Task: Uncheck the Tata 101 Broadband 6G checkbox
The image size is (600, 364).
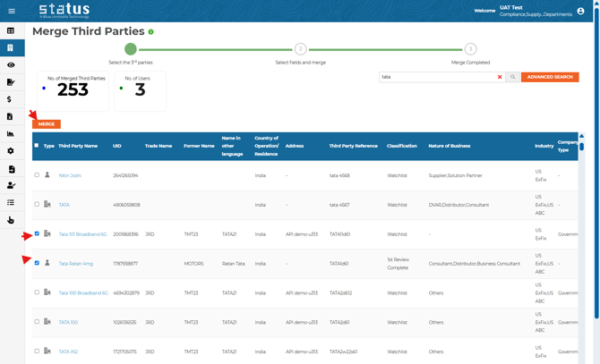Action: [37, 233]
